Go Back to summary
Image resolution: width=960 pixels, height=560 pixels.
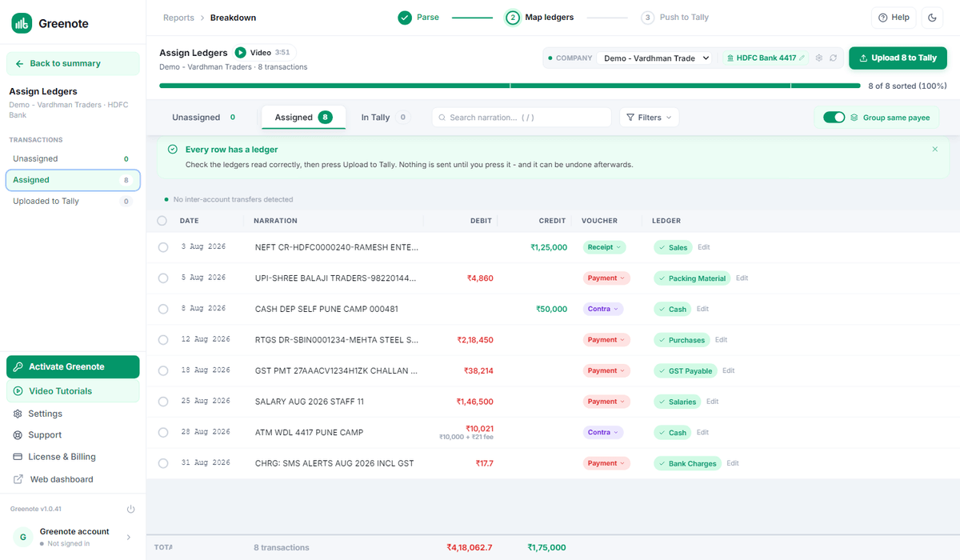(73, 64)
